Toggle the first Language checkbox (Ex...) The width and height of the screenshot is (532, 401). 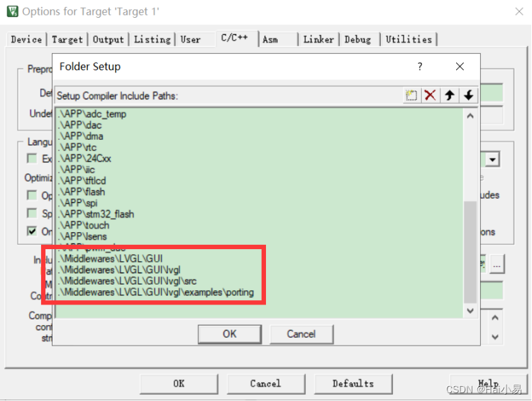tap(32, 158)
